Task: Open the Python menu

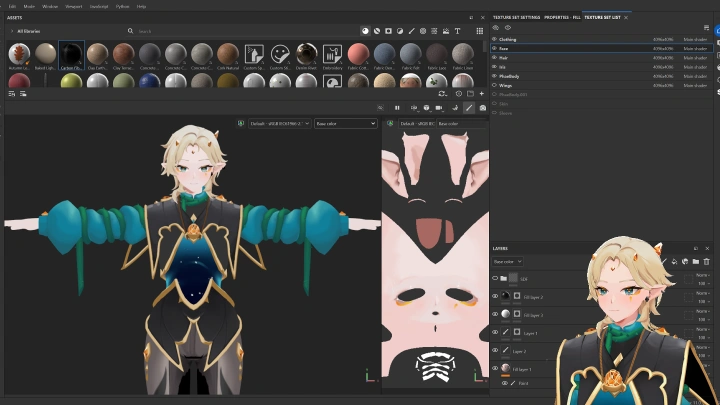Action: point(122,6)
